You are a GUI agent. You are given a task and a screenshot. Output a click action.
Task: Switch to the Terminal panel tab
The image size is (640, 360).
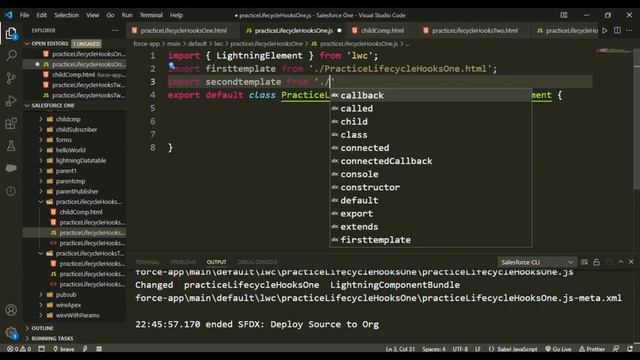147,262
